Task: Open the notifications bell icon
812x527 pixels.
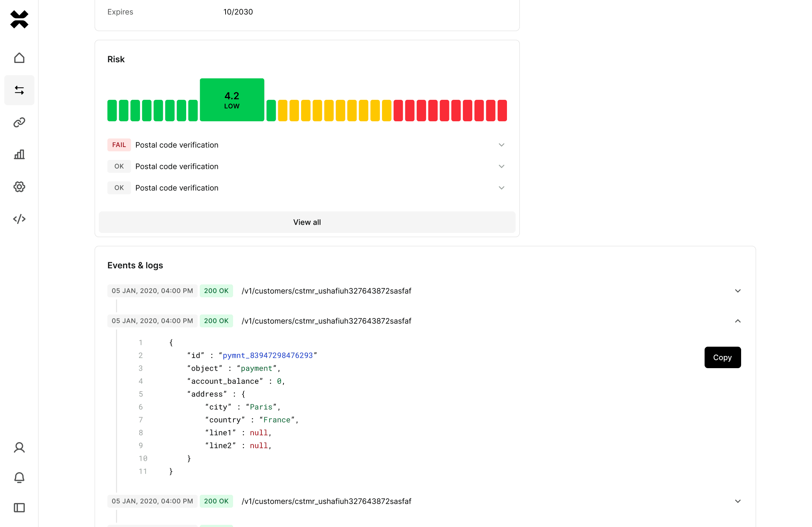Action: click(19, 478)
